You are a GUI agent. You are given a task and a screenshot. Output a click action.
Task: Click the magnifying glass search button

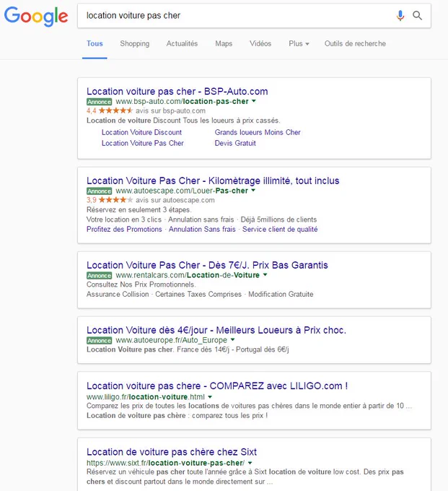[x=418, y=15]
